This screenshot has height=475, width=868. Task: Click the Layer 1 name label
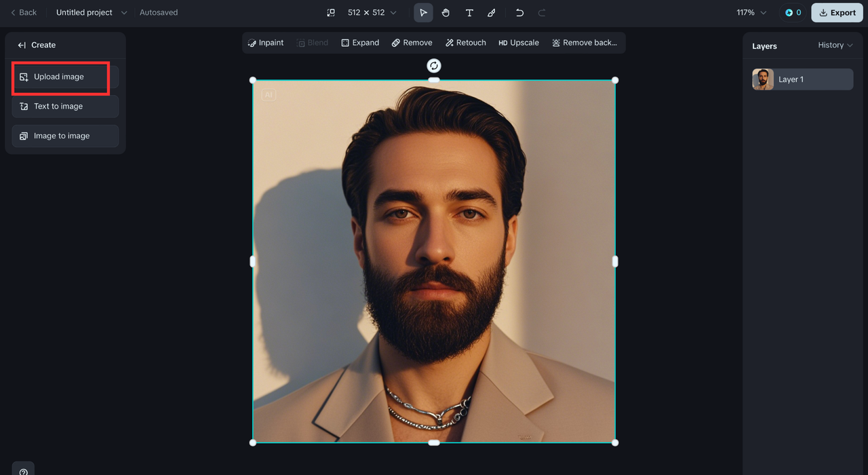pos(791,79)
